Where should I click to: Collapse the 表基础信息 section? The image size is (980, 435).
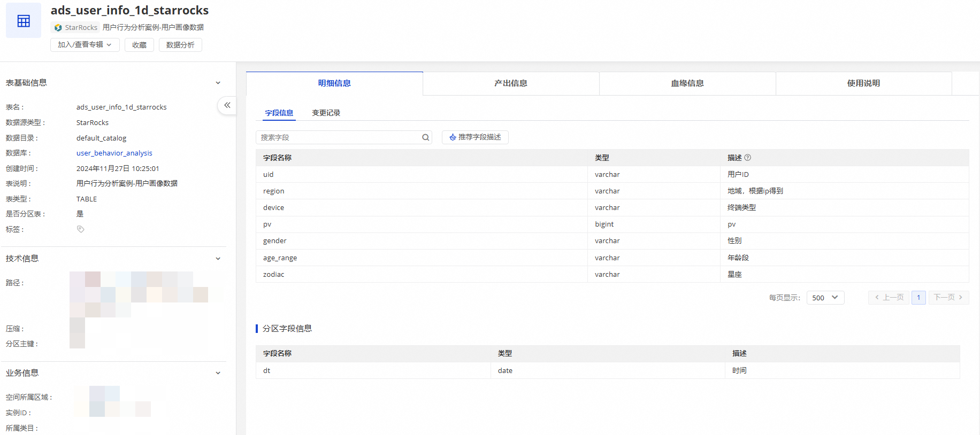[218, 83]
